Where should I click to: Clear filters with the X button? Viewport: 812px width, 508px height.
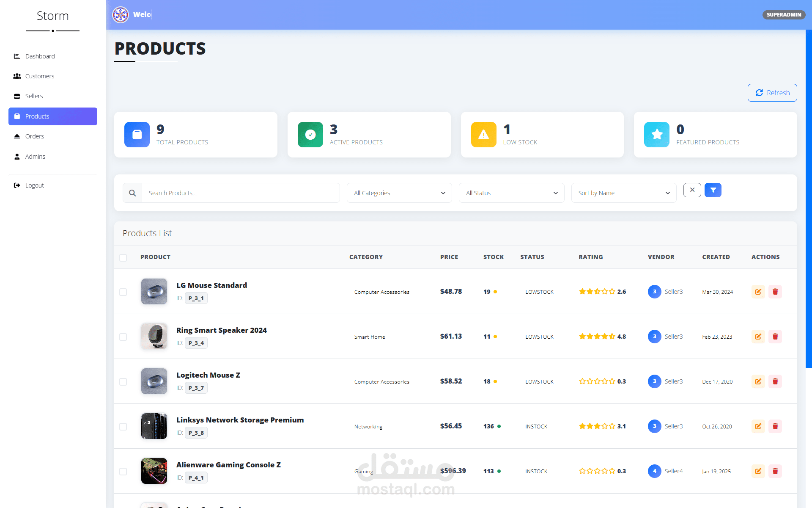pyautogui.click(x=692, y=190)
